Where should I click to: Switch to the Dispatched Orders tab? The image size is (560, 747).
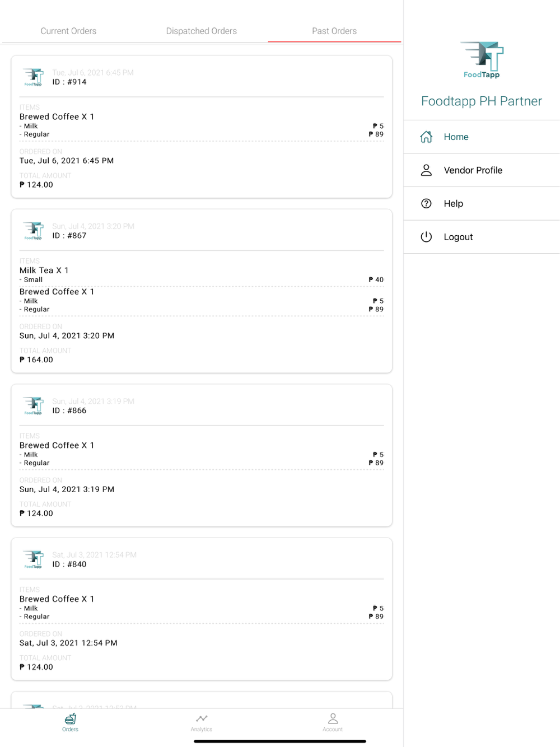[201, 31]
